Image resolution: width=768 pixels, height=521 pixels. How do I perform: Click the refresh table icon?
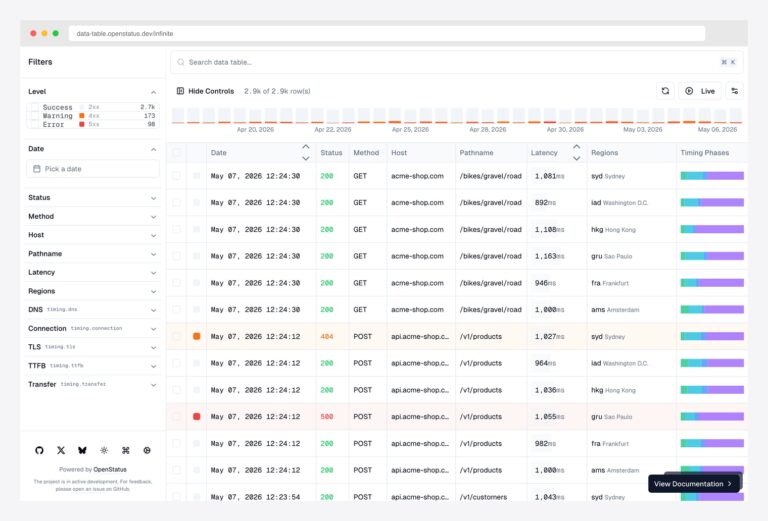click(665, 91)
